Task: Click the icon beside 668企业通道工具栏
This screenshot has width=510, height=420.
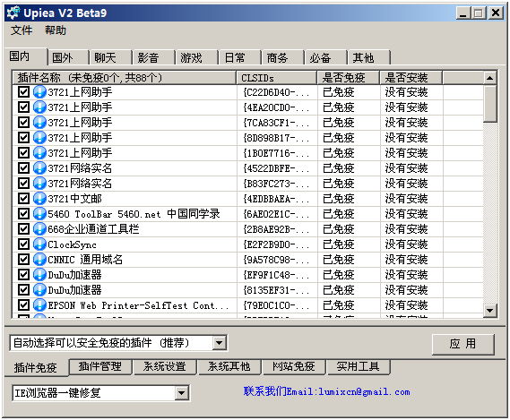Action: [39, 229]
